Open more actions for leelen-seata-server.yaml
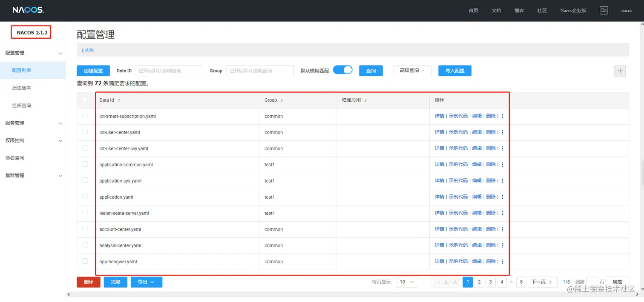Screen dimensions: 644x302 [x=503, y=213]
